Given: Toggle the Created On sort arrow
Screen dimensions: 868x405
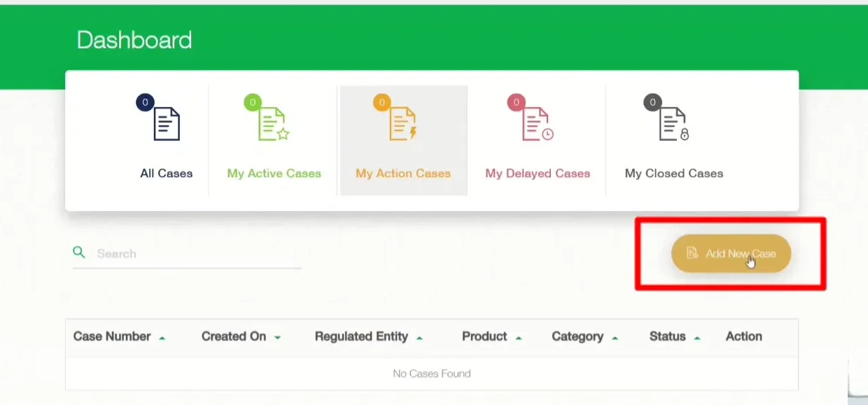Looking at the screenshot, I should click(x=278, y=338).
